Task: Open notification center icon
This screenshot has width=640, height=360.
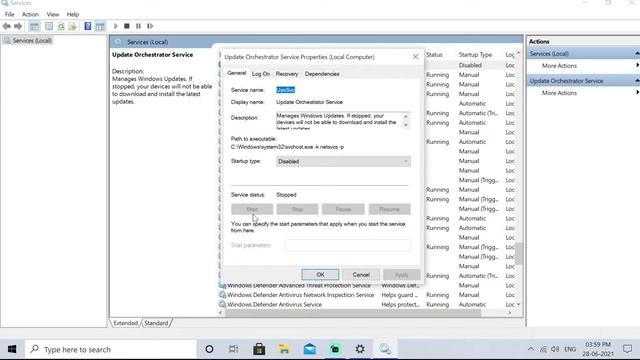Action: 627,349
